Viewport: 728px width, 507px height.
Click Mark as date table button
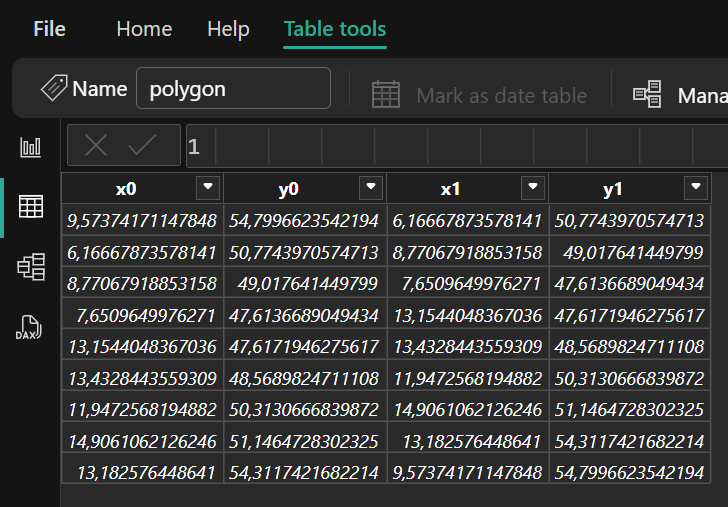480,95
